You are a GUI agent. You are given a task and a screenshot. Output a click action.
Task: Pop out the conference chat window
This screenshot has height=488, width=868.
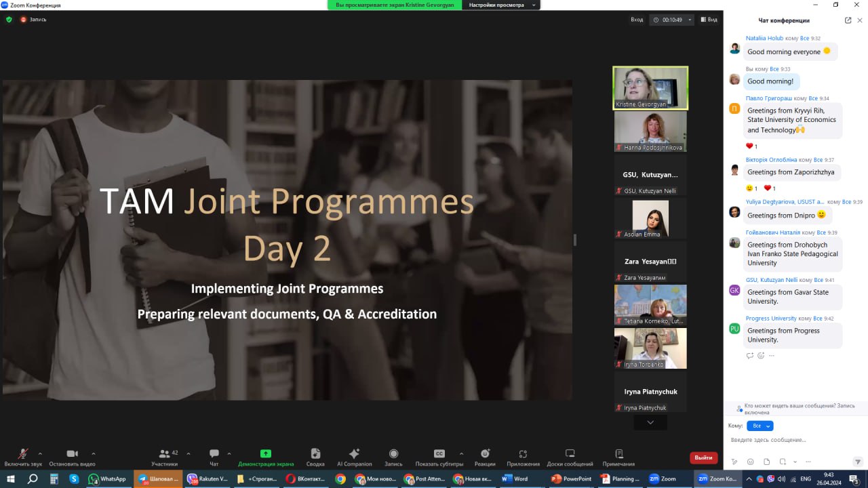click(848, 20)
